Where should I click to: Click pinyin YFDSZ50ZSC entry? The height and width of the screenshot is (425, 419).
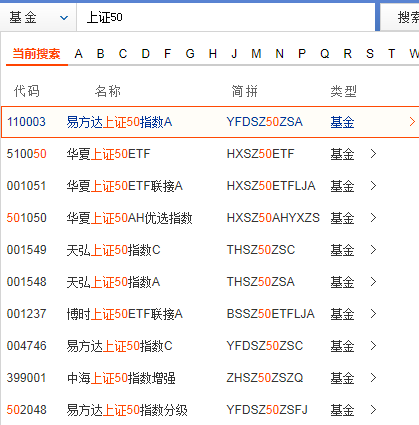tap(265, 346)
